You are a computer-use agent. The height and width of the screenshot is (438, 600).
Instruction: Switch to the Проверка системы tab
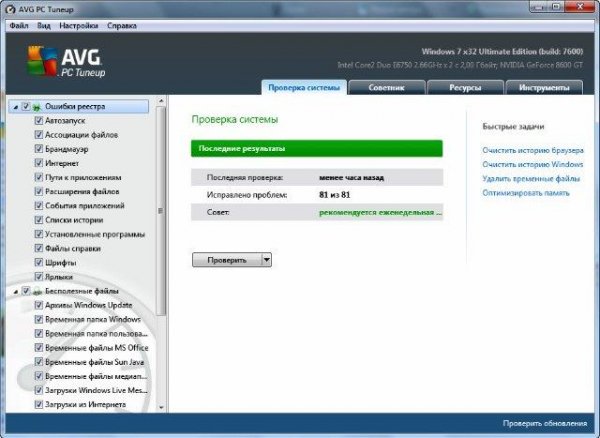[x=304, y=87]
